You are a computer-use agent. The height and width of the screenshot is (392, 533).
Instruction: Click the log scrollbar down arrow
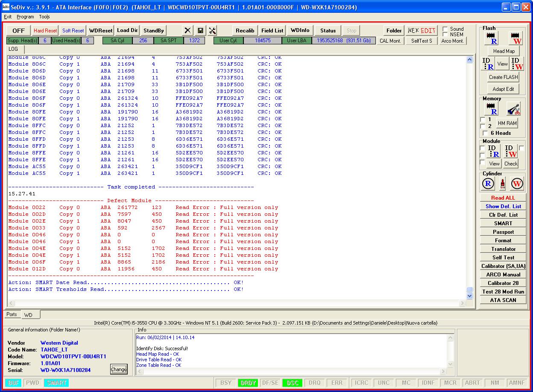click(470, 296)
